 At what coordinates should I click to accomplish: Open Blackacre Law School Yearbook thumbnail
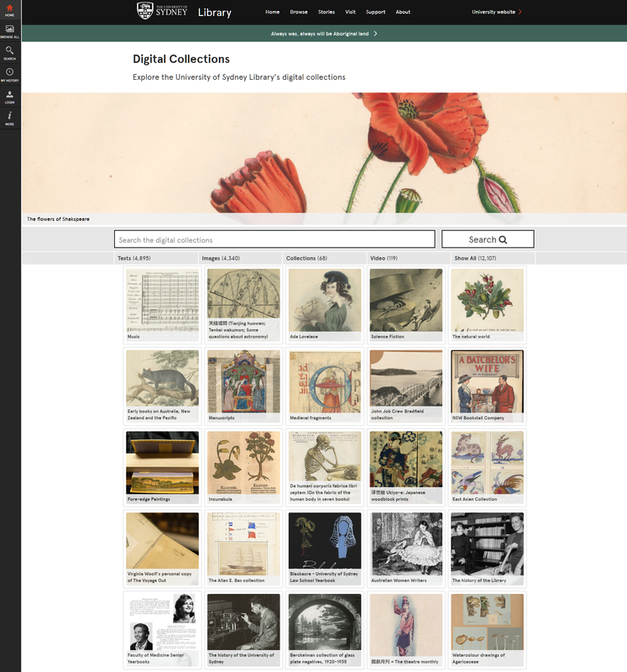click(x=325, y=549)
